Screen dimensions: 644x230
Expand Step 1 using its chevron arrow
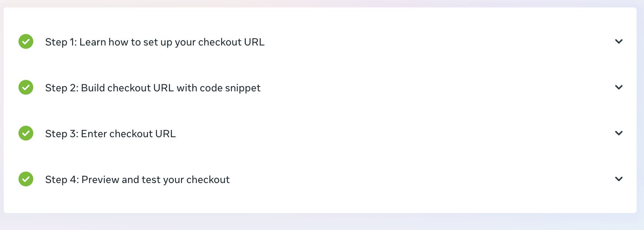(x=618, y=41)
